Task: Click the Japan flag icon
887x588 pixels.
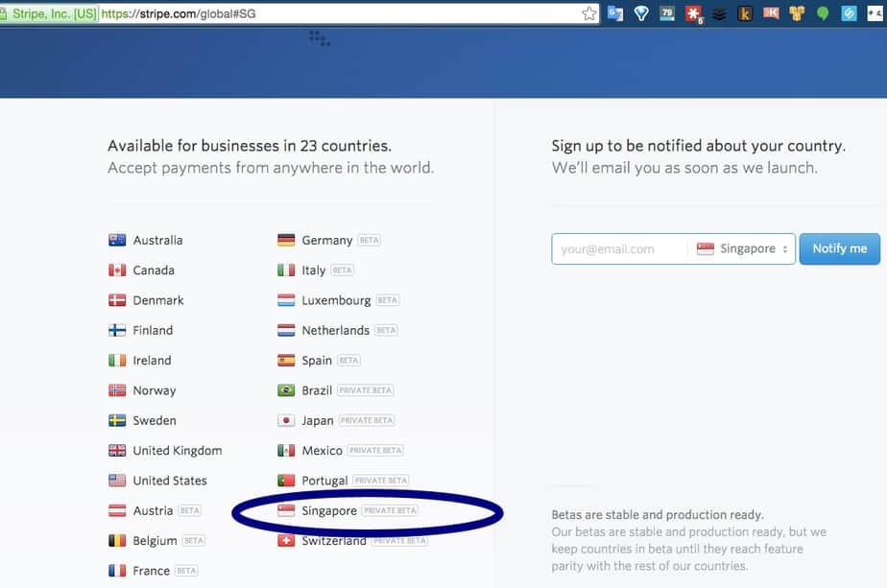Action: 286,420
